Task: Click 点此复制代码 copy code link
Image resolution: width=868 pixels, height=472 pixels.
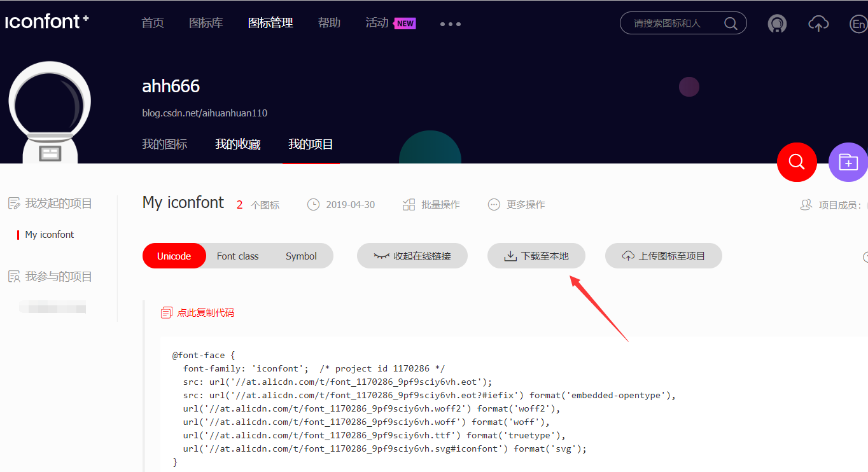Action: click(x=206, y=312)
